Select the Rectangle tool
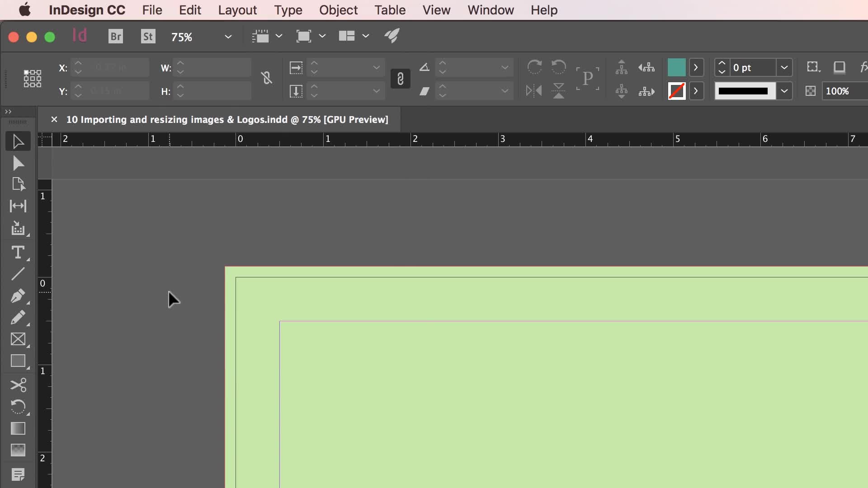Viewport: 868px width, 488px height. click(18, 361)
